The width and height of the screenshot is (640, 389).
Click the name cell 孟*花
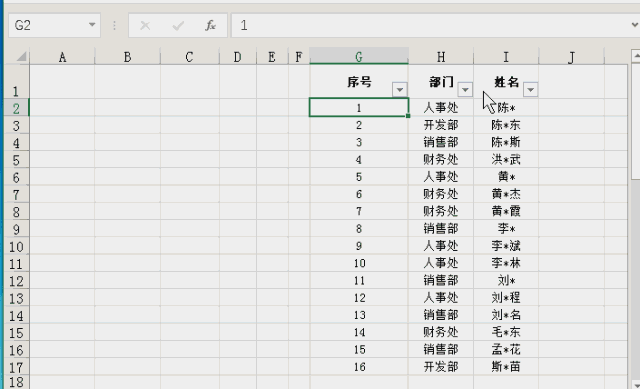506,349
